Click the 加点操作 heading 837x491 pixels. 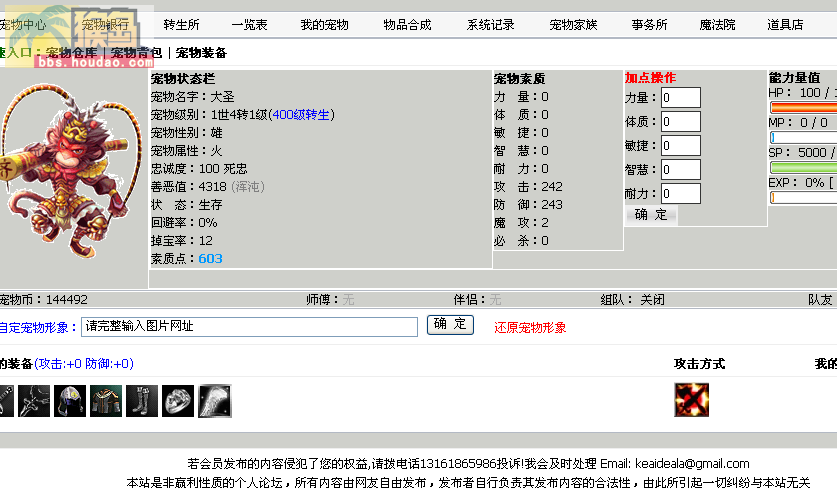(650, 78)
